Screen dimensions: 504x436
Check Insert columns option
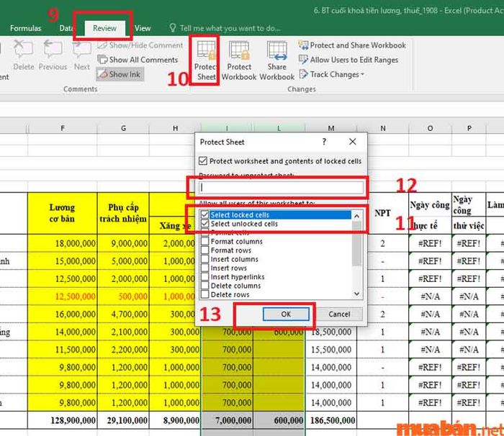[204, 259]
